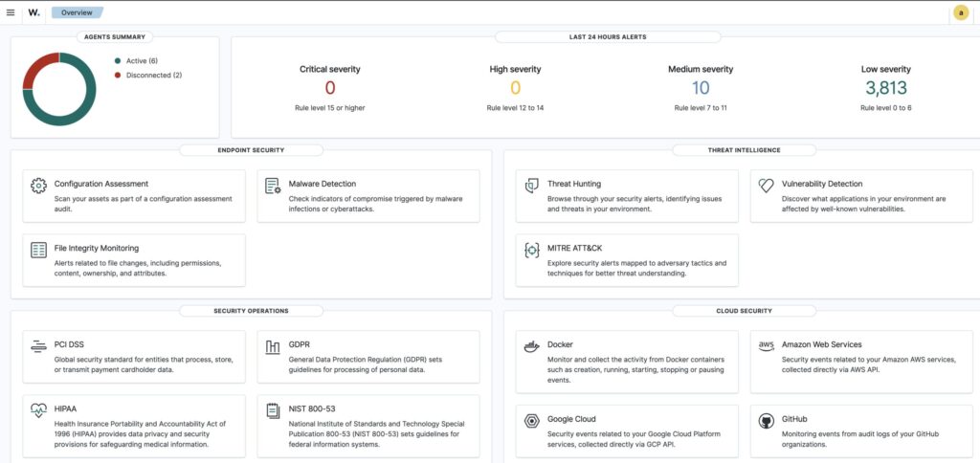980x463 pixels.
Task: Click the Malware Detection document icon
Action: pos(273,186)
